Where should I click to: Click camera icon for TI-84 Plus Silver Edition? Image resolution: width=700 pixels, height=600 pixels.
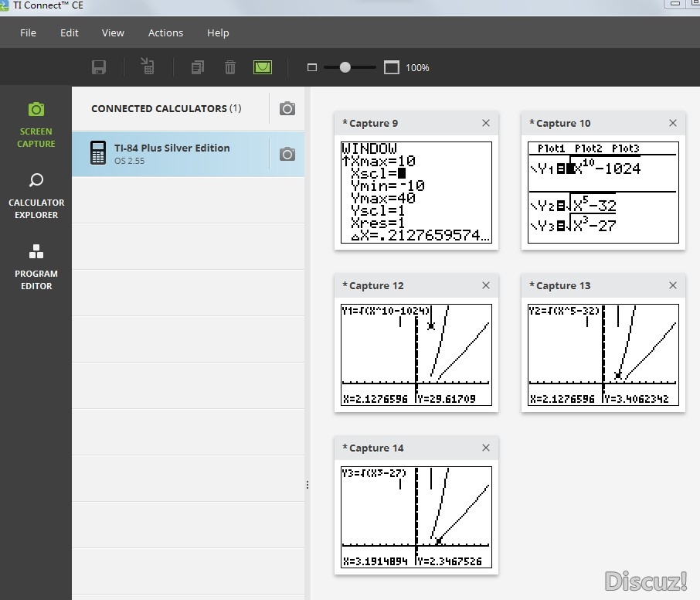pos(287,154)
